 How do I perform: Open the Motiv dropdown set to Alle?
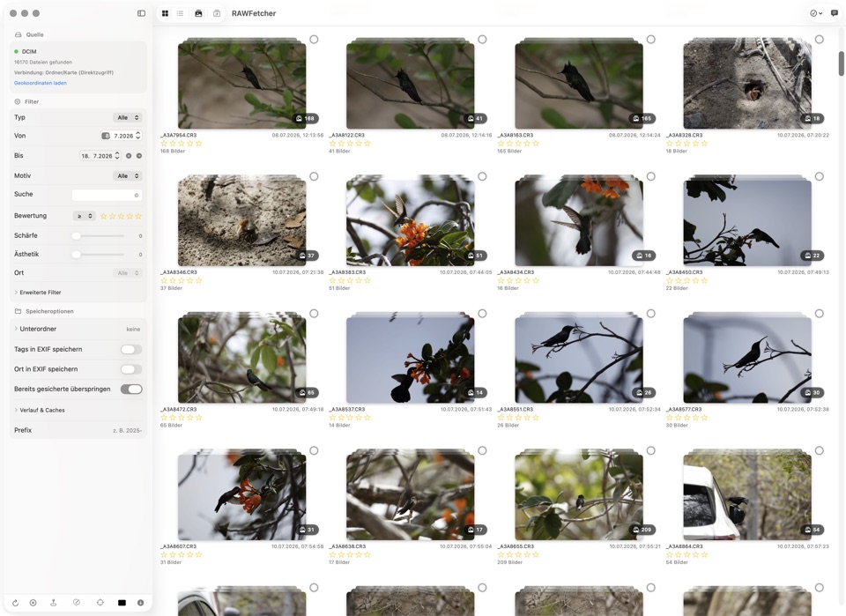coord(128,176)
